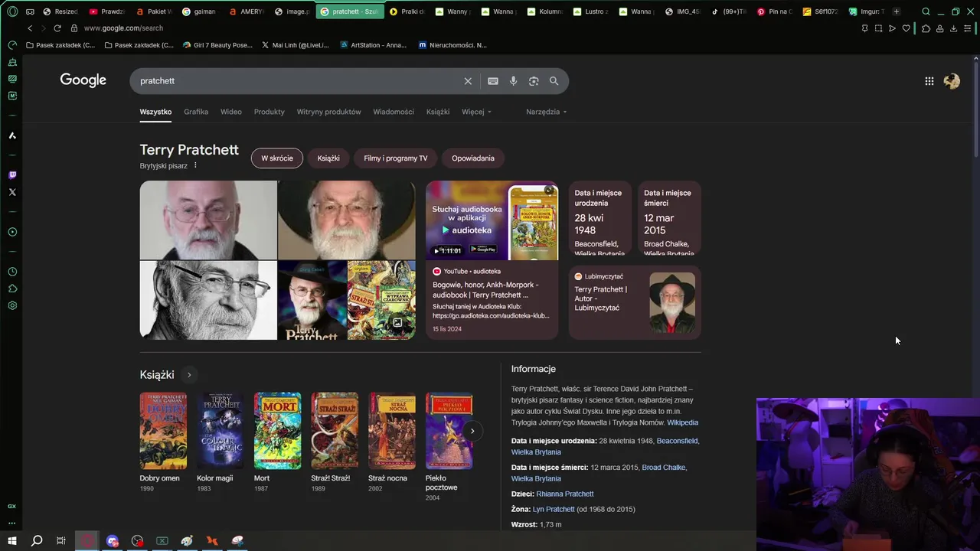Select the Opowiadania chip

[x=473, y=158]
